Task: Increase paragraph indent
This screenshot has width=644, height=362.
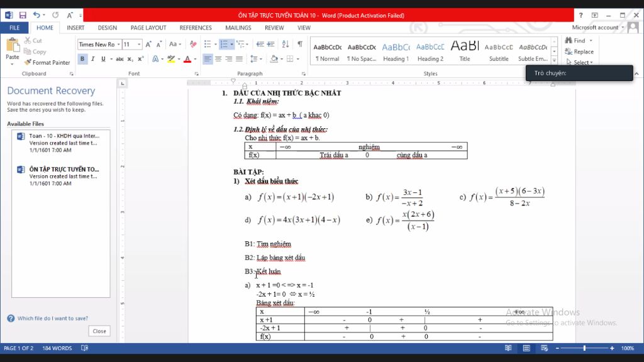Action: [270, 45]
